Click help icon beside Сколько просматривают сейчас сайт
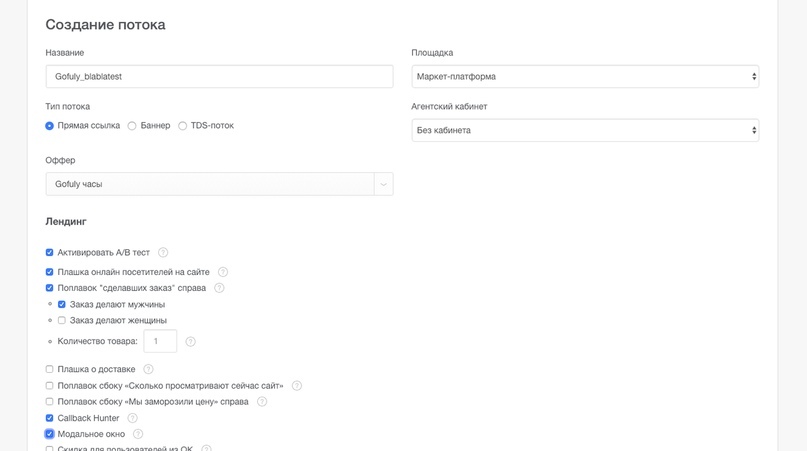This screenshot has width=807, height=451. click(x=296, y=386)
